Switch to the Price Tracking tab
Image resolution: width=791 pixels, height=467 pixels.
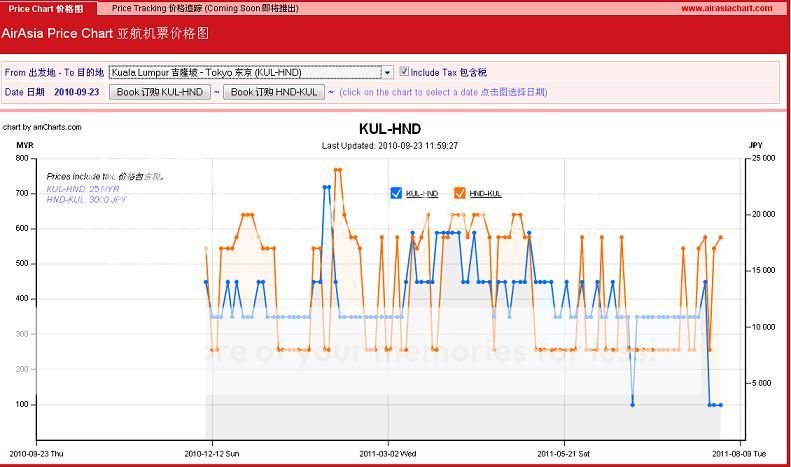204,8
